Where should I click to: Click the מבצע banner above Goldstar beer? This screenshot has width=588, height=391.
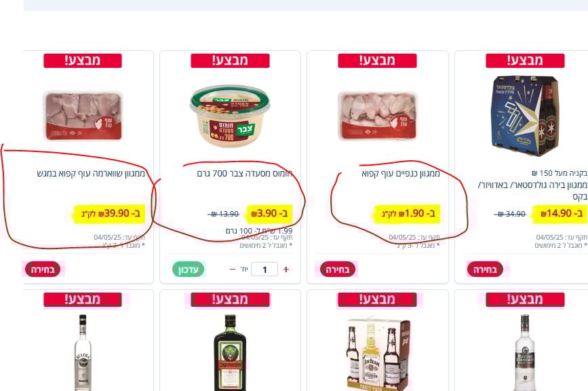[525, 61]
